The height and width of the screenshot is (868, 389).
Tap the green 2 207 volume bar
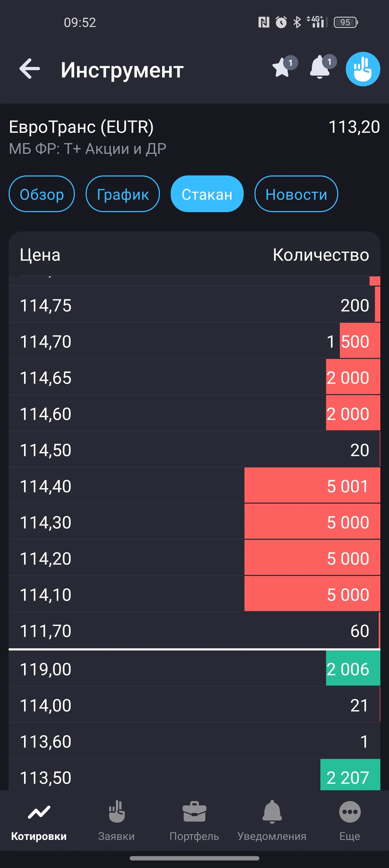click(x=350, y=774)
